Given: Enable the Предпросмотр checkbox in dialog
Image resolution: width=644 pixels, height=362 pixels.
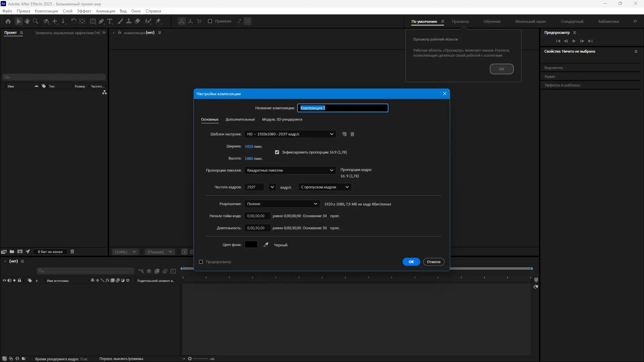Looking at the screenshot, I should (x=201, y=262).
